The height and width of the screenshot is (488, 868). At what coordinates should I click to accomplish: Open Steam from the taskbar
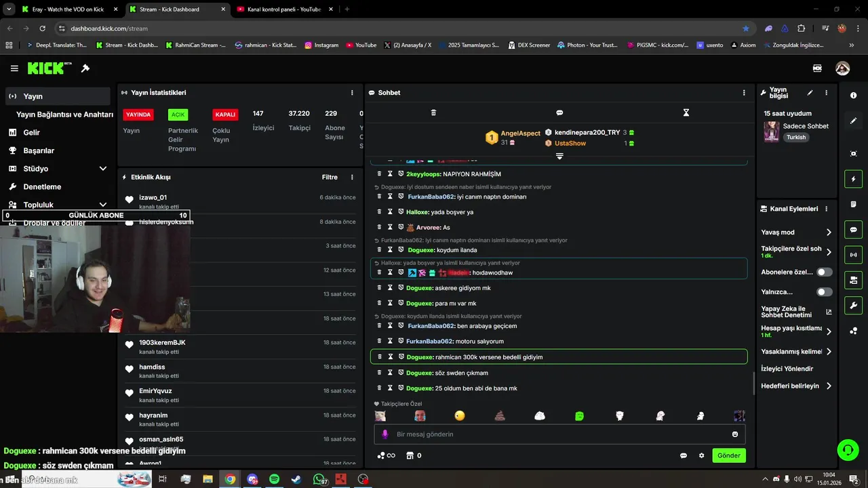[296, 479]
